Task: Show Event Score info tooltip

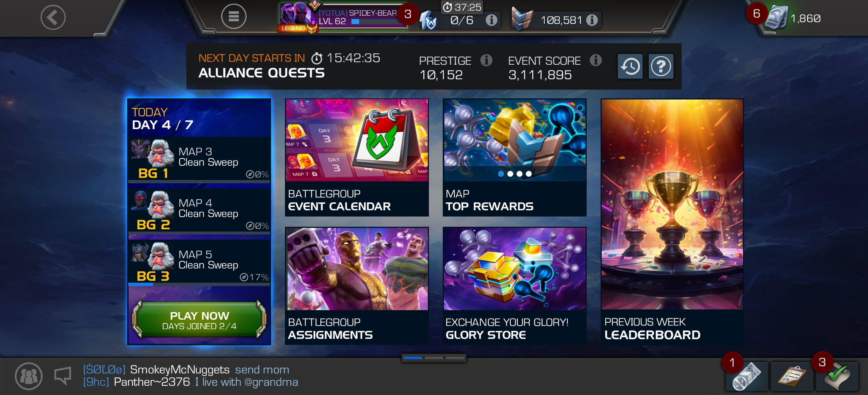Action: 596,60
